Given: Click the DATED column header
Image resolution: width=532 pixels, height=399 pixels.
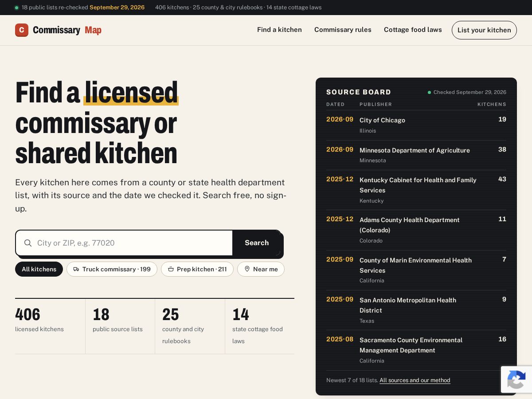Looking at the screenshot, I should tap(335, 104).
